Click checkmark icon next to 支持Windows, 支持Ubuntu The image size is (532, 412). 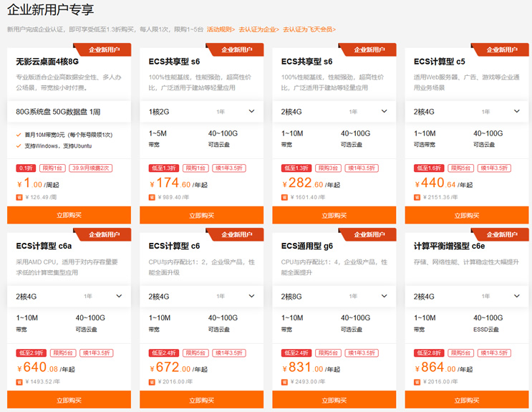coord(19,146)
